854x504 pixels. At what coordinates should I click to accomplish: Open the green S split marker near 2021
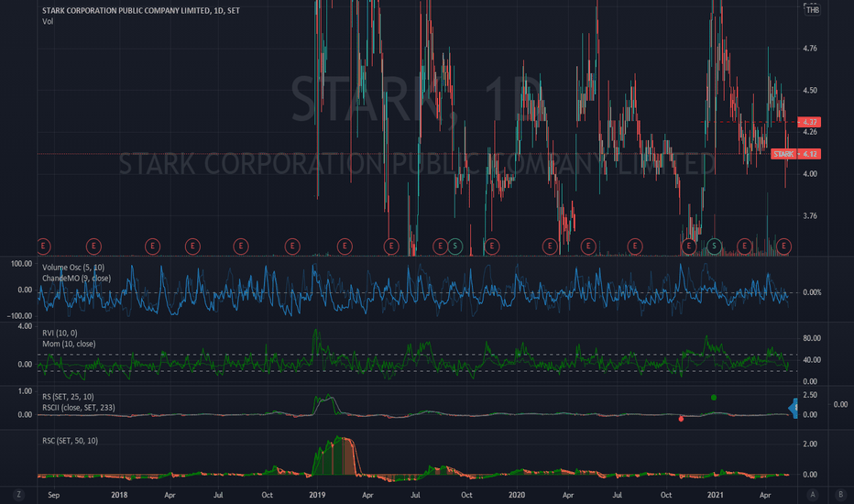click(x=714, y=247)
